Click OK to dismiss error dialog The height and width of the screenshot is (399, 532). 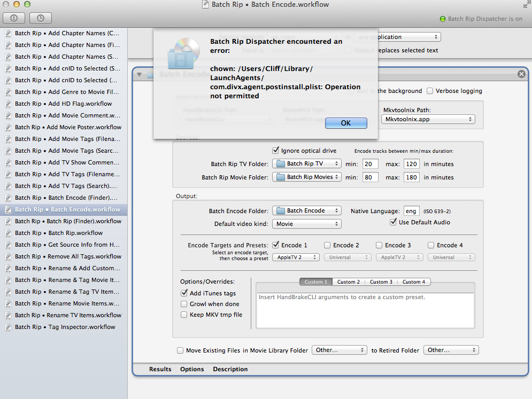click(346, 123)
